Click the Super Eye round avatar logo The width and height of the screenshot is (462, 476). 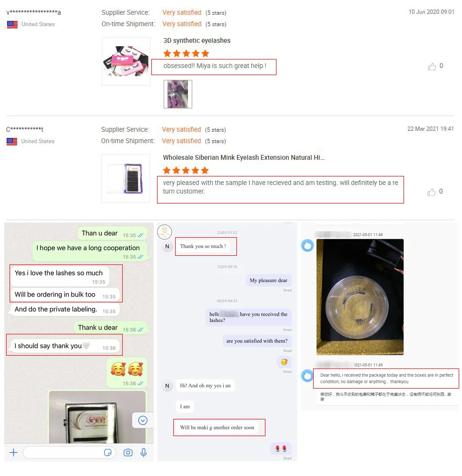pyautogui.click(x=164, y=232)
